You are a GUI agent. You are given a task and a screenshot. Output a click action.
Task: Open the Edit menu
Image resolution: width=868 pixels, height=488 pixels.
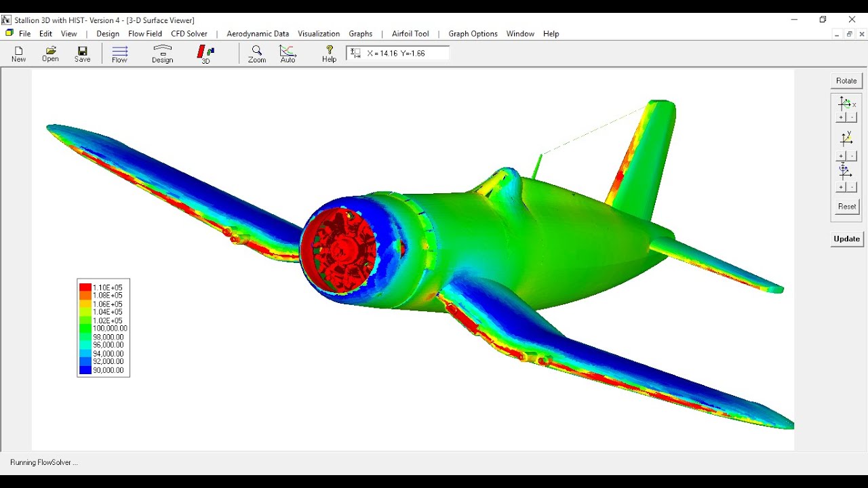point(45,34)
